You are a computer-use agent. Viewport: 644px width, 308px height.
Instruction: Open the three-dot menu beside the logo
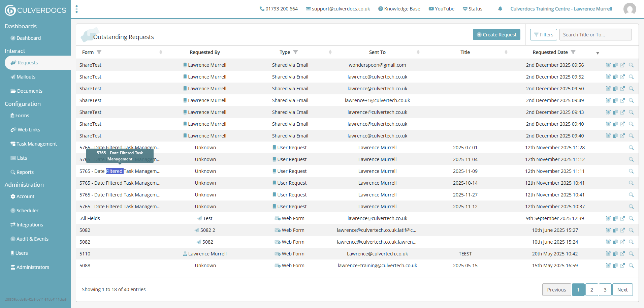tap(77, 9)
